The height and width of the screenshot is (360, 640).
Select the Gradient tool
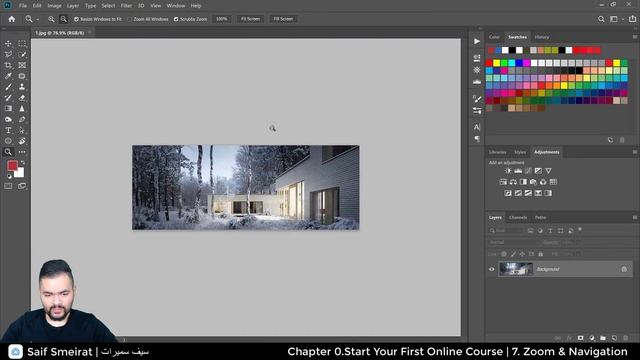click(8, 109)
